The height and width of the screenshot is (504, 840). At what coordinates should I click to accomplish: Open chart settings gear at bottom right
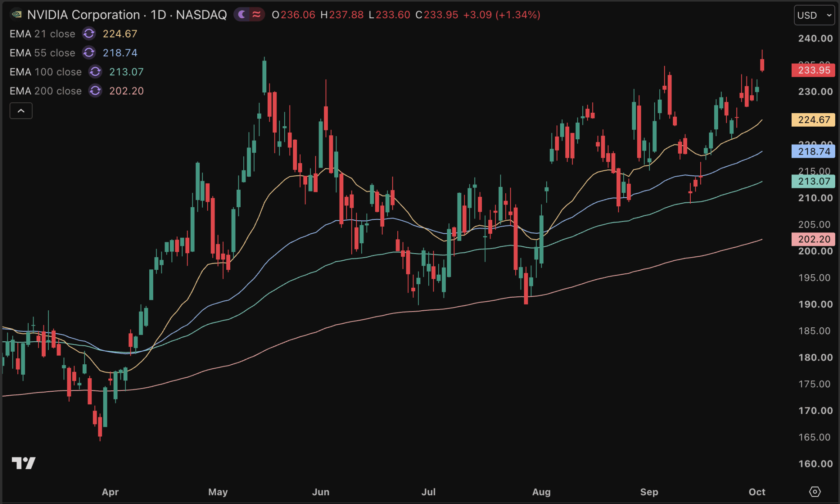pyautogui.click(x=815, y=492)
